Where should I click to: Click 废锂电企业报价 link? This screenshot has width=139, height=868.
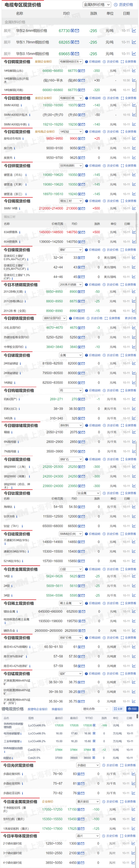pos(38,709)
